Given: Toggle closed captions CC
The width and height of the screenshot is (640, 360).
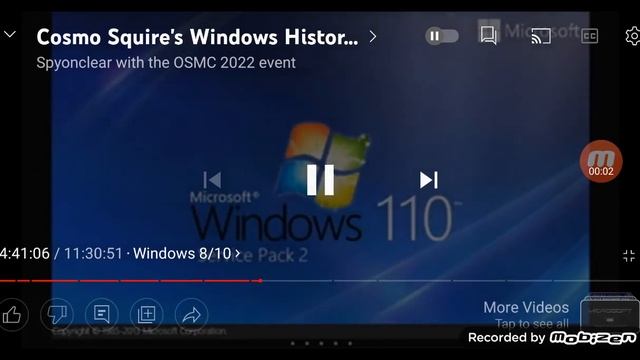Looking at the screenshot, I should tap(589, 36).
